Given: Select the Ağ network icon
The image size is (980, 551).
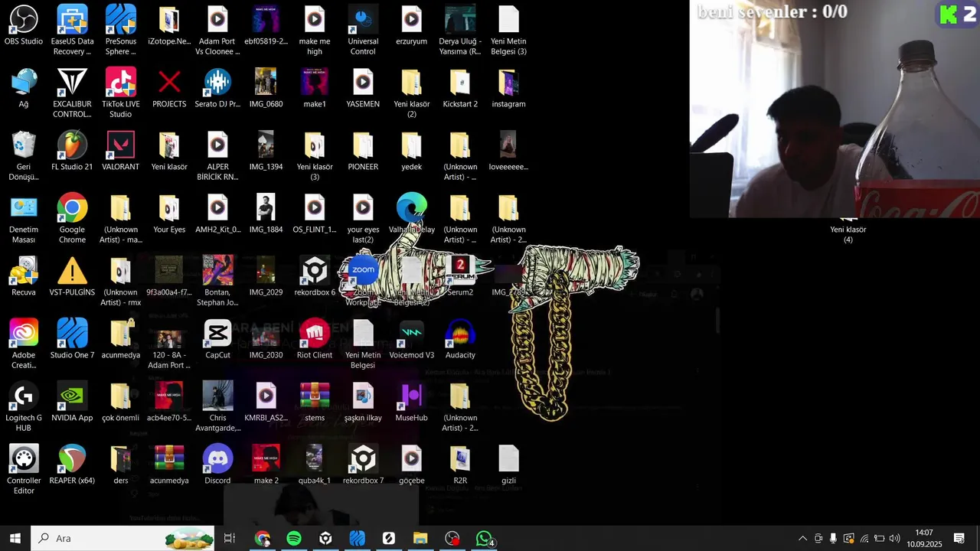Looking at the screenshot, I should tap(24, 88).
